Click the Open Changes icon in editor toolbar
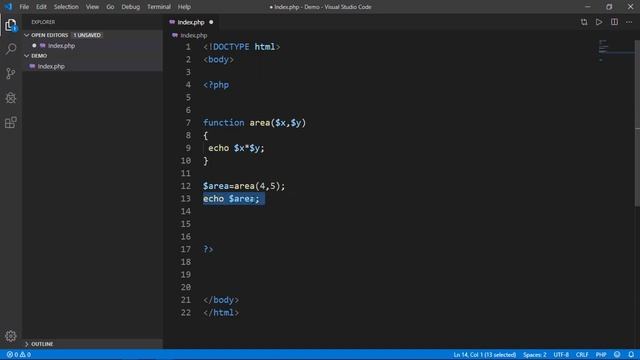The height and width of the screenshot is (360, 640). pos(584,22)
